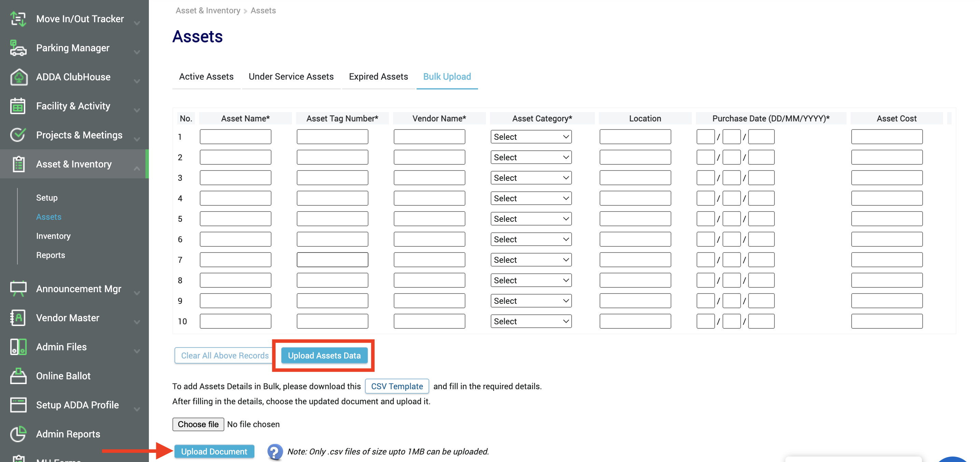This screenshot has height=462, width=980.
Task: Open Announcement Mgr using its board icon
Action: coord(17,288)
